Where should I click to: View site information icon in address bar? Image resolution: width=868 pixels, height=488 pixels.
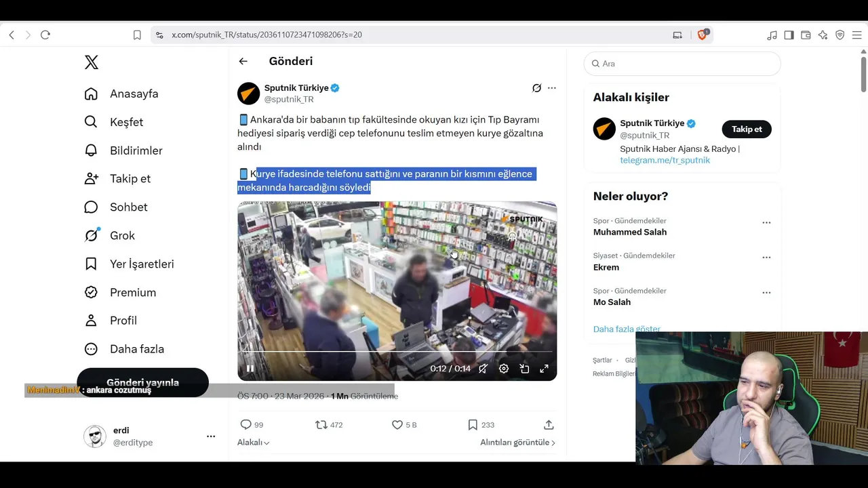[159, 35]
